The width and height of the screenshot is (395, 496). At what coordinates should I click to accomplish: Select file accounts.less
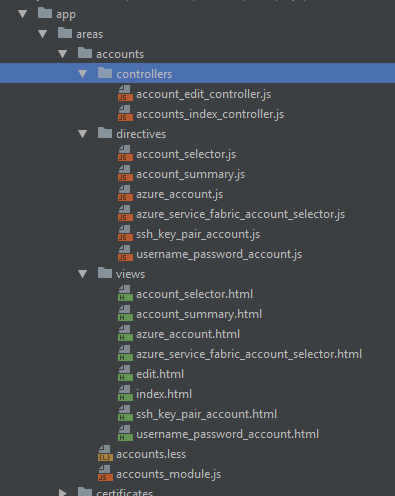coord(151,454)
